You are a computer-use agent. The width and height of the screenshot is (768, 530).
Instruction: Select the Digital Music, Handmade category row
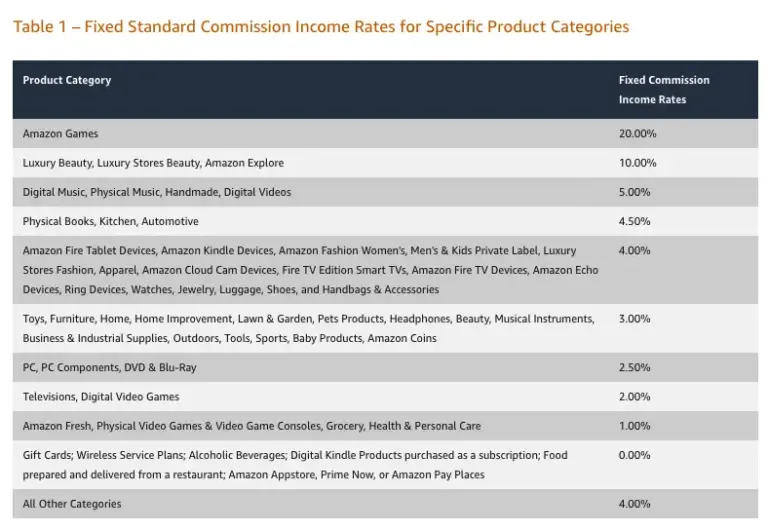coord(157,192)
